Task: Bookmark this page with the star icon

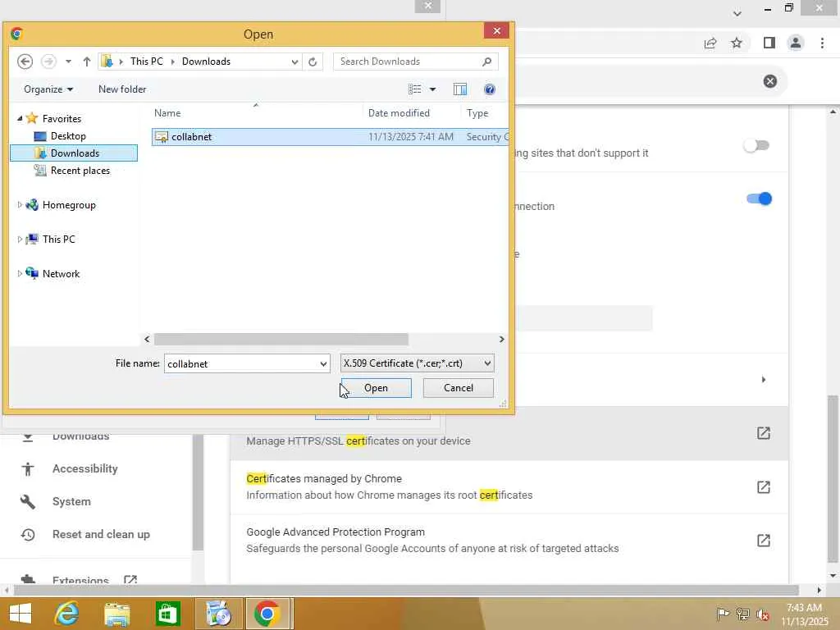Action: [x=737, y=43]
